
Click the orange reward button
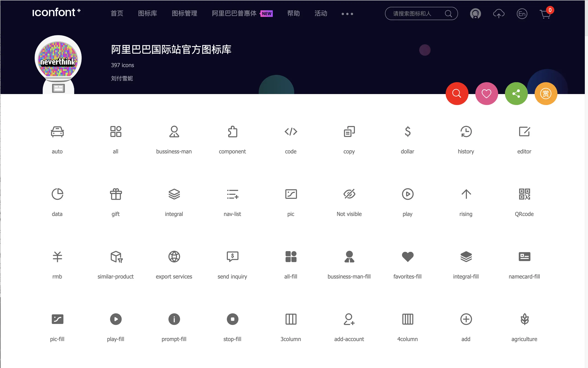coord(546,93)
